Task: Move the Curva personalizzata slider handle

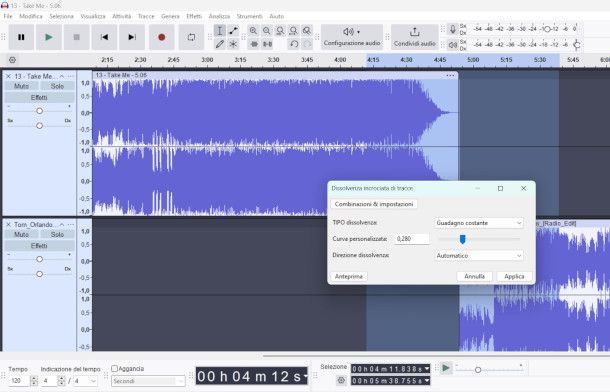Action: [x=463, y=239]
